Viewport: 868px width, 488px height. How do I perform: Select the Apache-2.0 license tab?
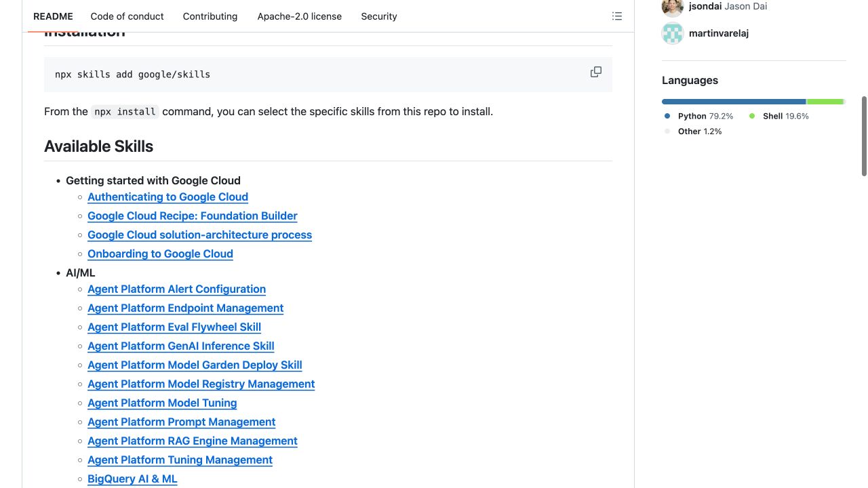[x=300, y=16]
